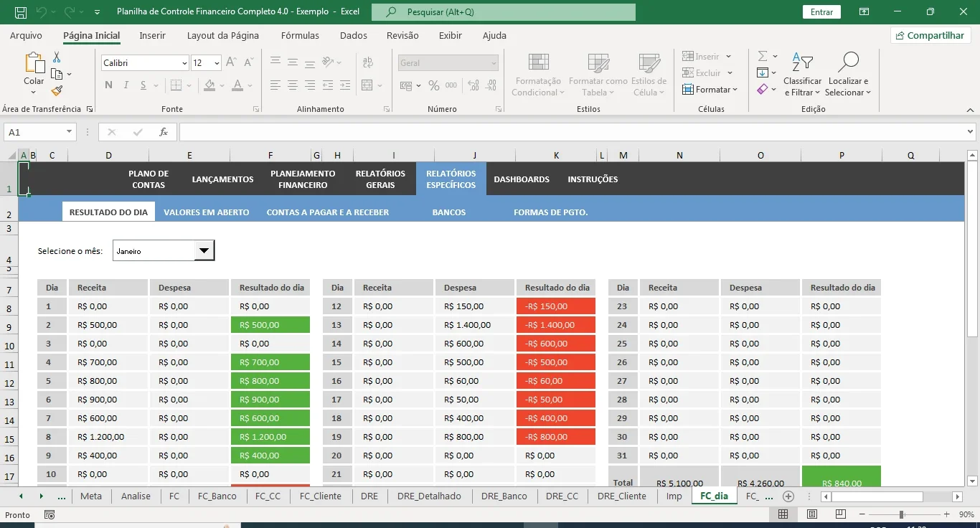Screen dimensions: 980x528
Task: Toggle Negrito bold formatting
Action: tap(108, 85)
